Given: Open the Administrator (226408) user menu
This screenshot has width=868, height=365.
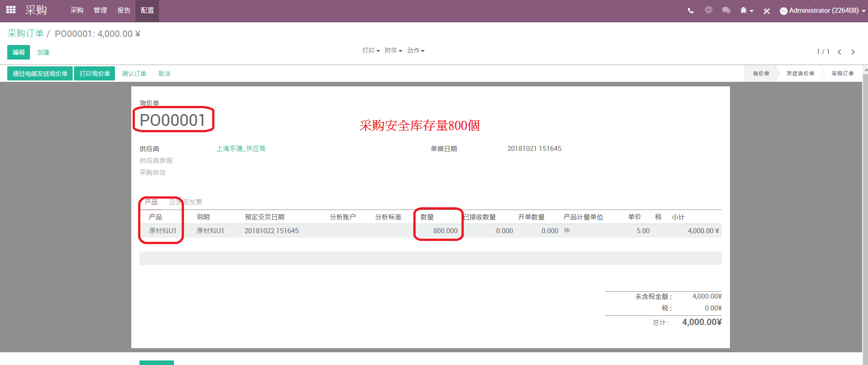Looking at the screenshot, I should coord(822,10).
